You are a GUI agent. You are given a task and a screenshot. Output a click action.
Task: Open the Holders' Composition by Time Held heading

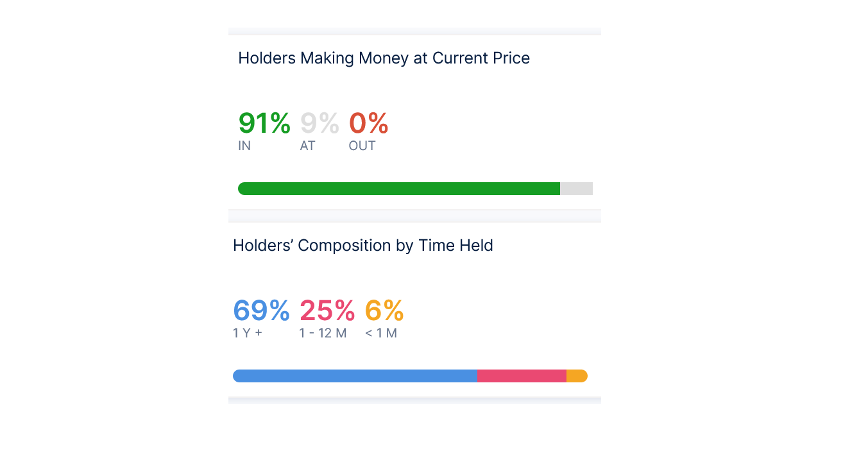[x=362, y=246]
